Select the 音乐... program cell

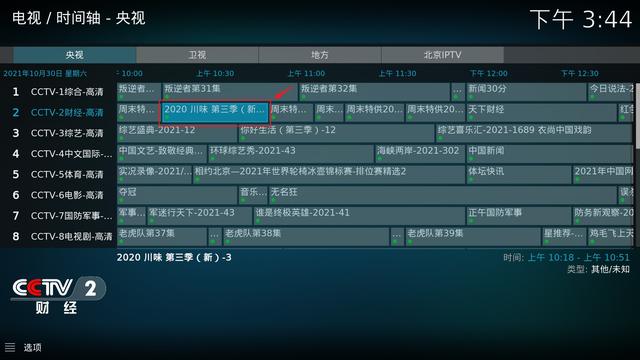253,195
